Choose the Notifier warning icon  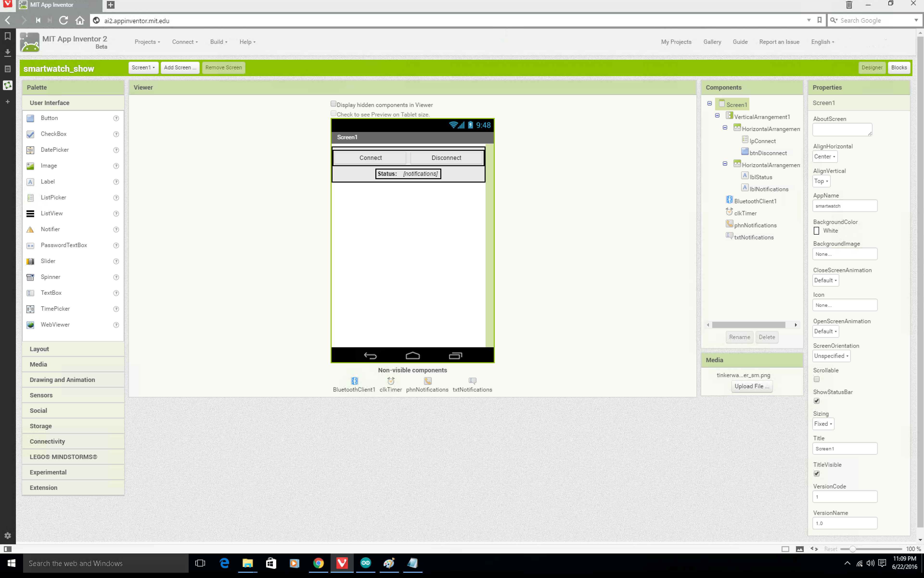point(31,229)
